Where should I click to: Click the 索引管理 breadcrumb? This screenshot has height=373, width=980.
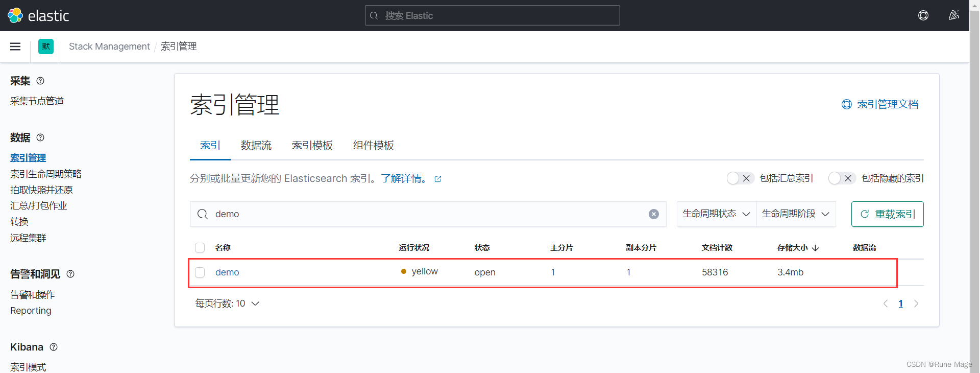click(179, 46)
